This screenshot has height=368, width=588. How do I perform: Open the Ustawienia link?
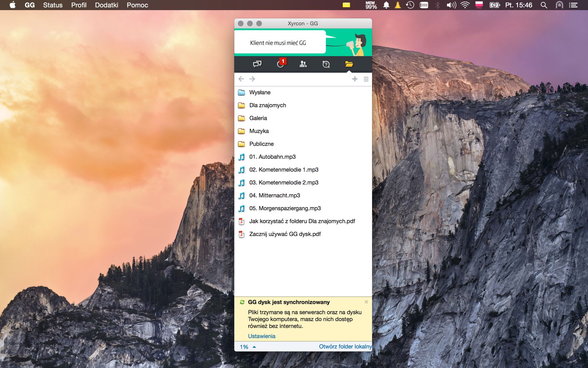coord(262,336)
